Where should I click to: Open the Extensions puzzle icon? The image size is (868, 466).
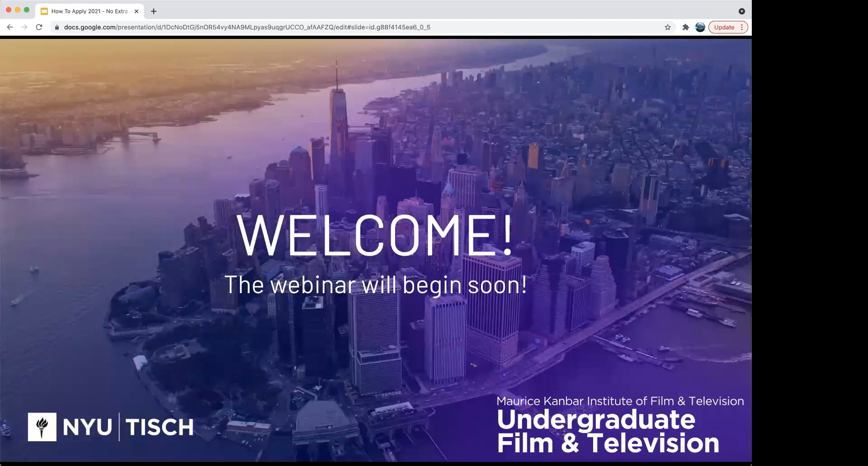click(685, 27)
